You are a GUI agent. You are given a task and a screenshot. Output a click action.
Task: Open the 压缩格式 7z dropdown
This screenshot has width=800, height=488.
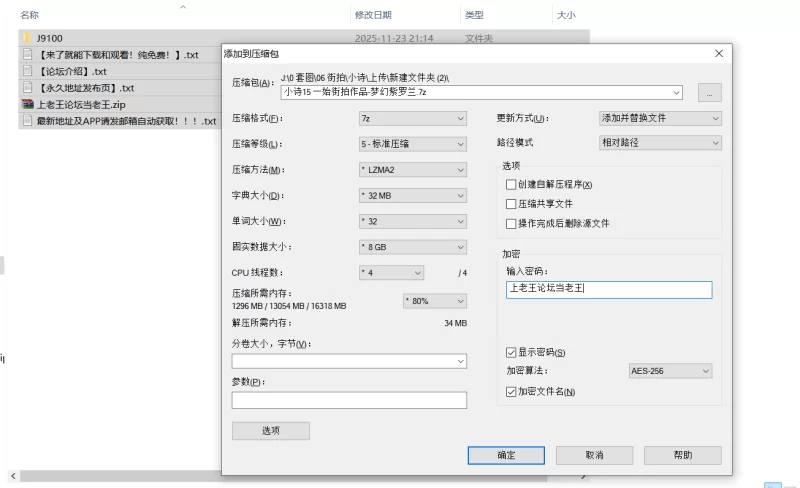[x=412, y=118]
